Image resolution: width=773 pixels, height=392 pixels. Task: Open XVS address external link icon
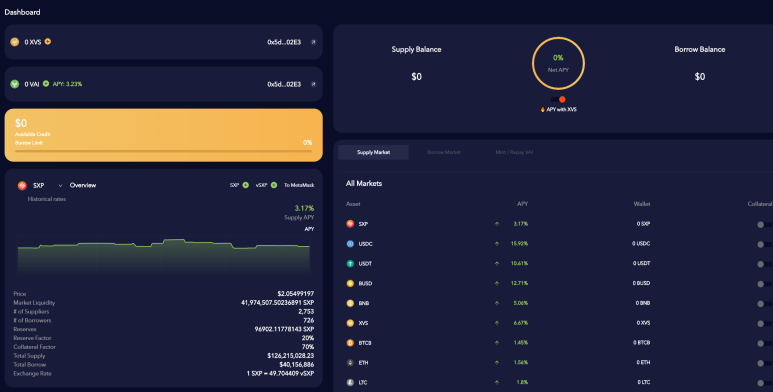point(313,42)
